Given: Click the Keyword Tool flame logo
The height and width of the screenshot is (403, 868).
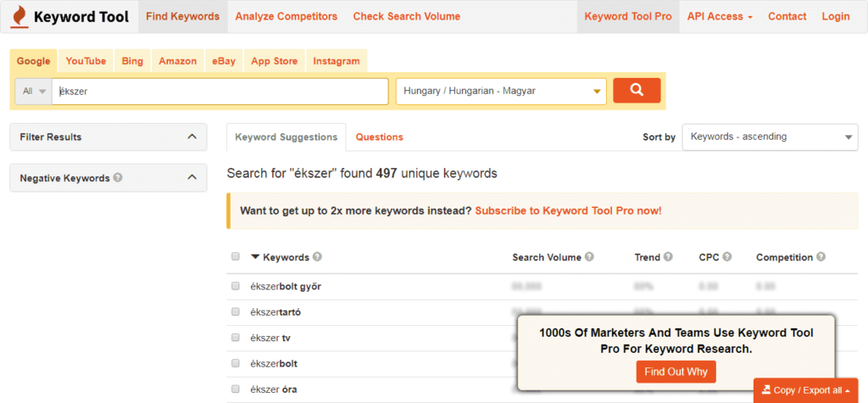Looking at the screenshot, I should pyautogui.click(x=20, y=17).
